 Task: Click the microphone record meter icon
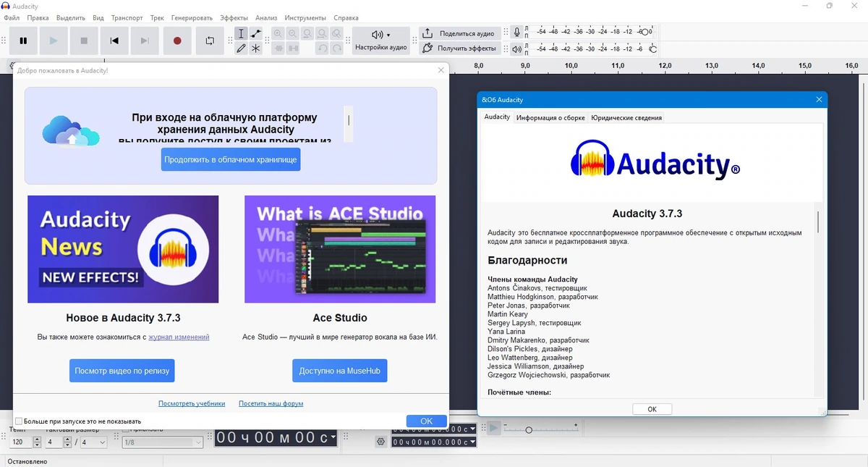[516, 32]
